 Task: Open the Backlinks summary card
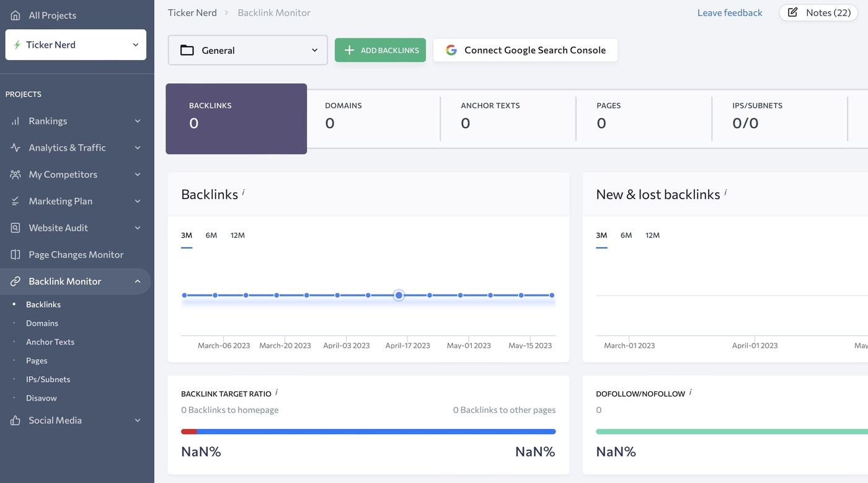click(x=236, y=119)
